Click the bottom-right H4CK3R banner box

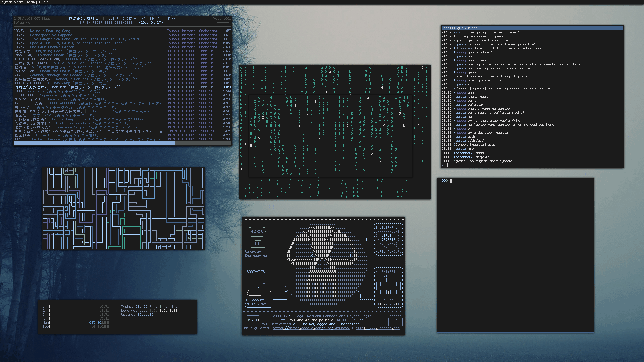click(x=395, y=320)
